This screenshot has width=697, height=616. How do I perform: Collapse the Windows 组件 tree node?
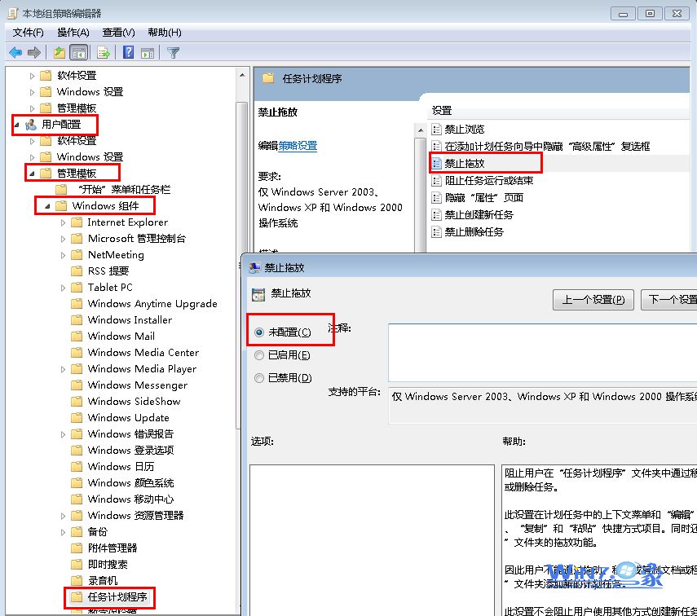(47, 206)
